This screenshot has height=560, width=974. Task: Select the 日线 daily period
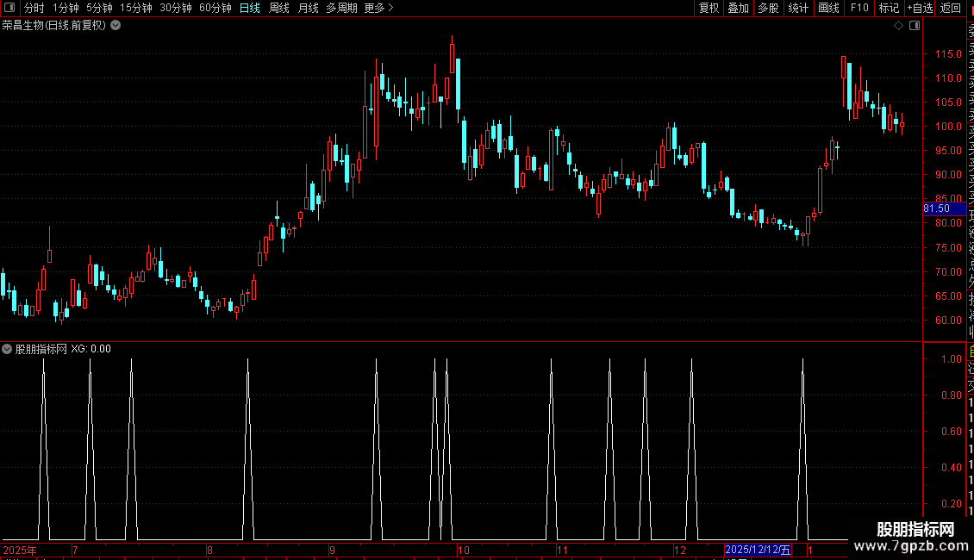250,8
